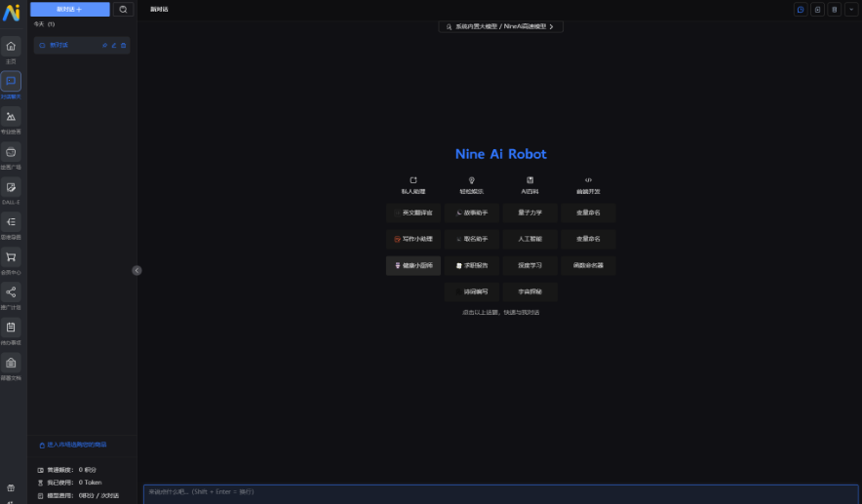This screenshot has height=504, width=862.
Task: Click the blue 新对话 + button
Action: click(69, 9)
